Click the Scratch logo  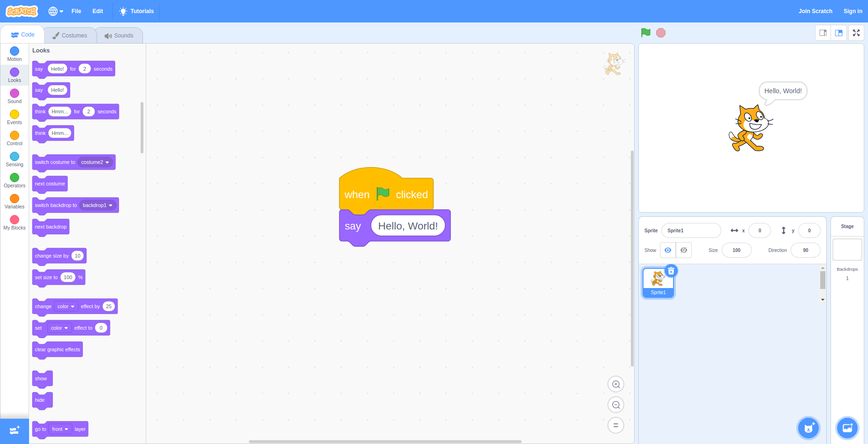[22, 11]
